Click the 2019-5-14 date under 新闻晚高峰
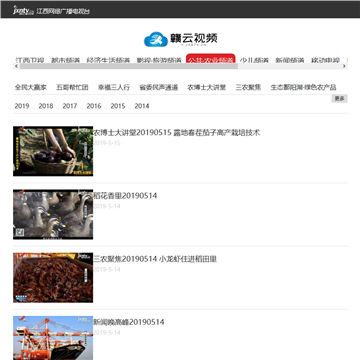Image resolution: width=360 pixels, height=360 pixels. [x=107, y=333]
